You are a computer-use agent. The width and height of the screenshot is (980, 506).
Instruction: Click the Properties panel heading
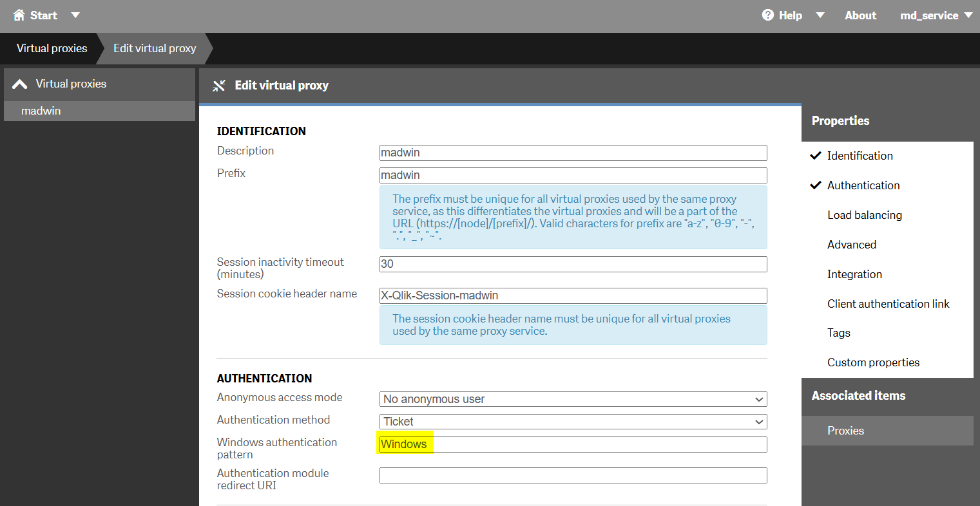pyautogui.click(x=840, y=121)
